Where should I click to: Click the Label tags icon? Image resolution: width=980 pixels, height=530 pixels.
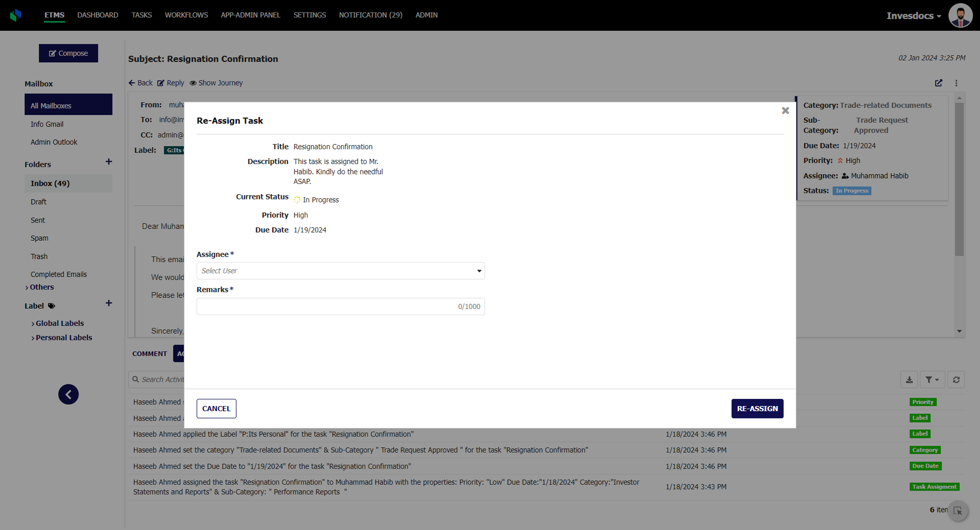pos(52,306)
